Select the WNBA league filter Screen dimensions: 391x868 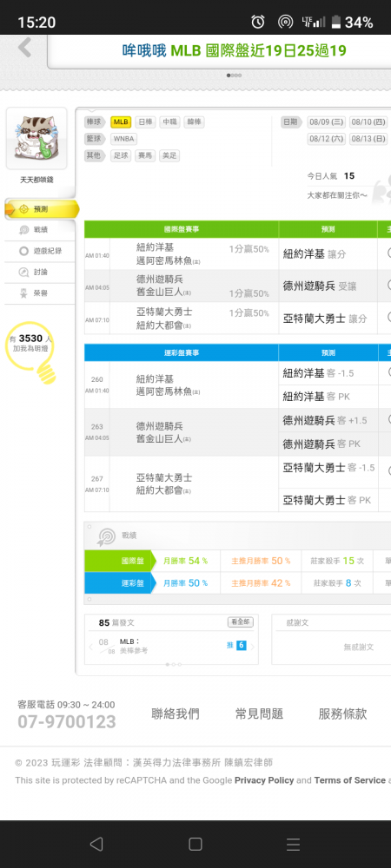(123, 139)
